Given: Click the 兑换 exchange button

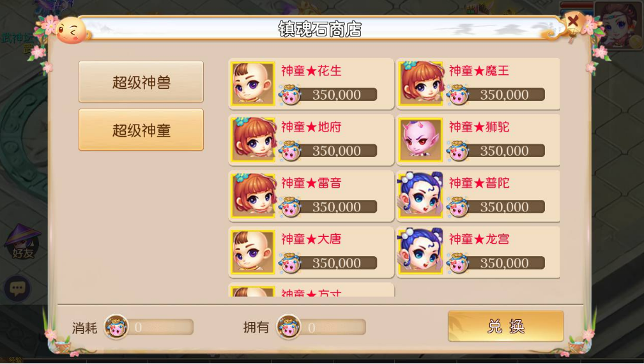Looking at the screenshot, I should (x=505, y=326).
